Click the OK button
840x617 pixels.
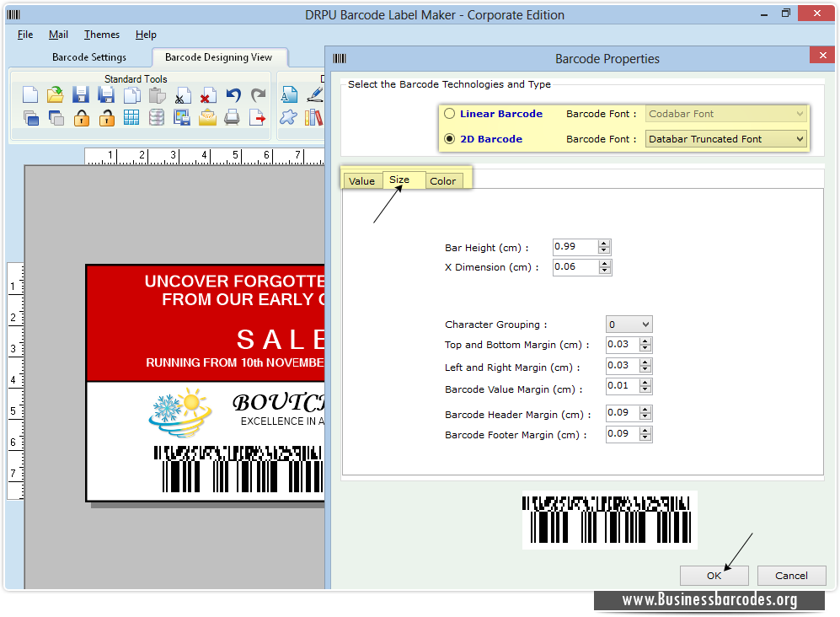pos(714,575)
